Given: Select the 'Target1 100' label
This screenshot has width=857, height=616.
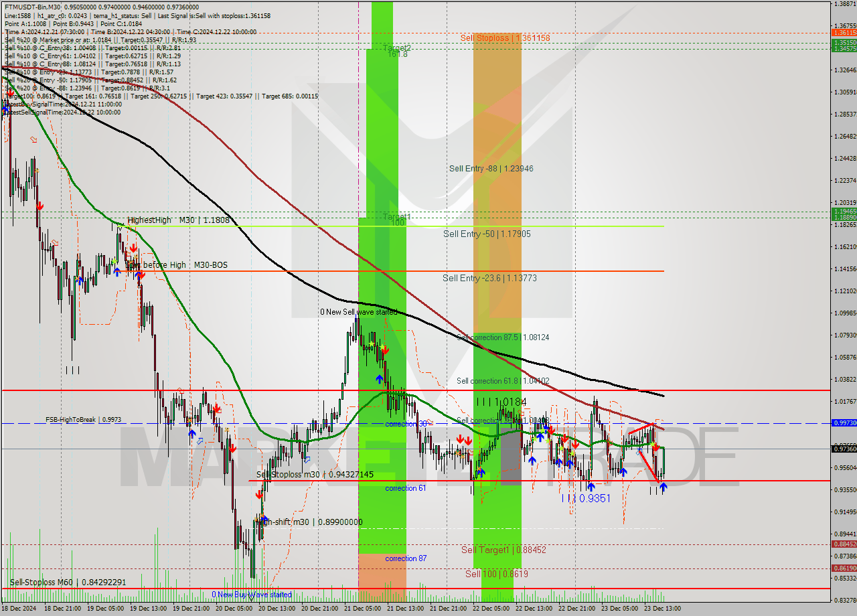Looking at the screenshot, I should click(397, 220).
